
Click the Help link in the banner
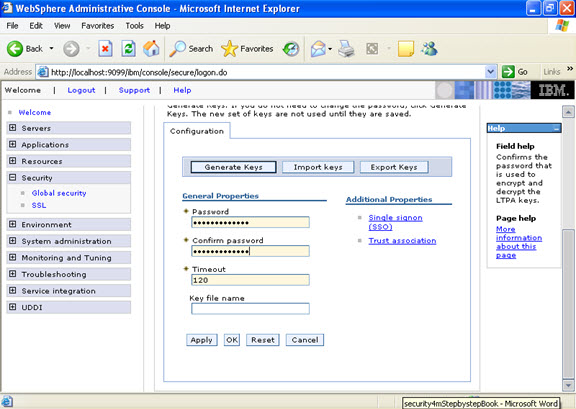[x=182, y=90]
